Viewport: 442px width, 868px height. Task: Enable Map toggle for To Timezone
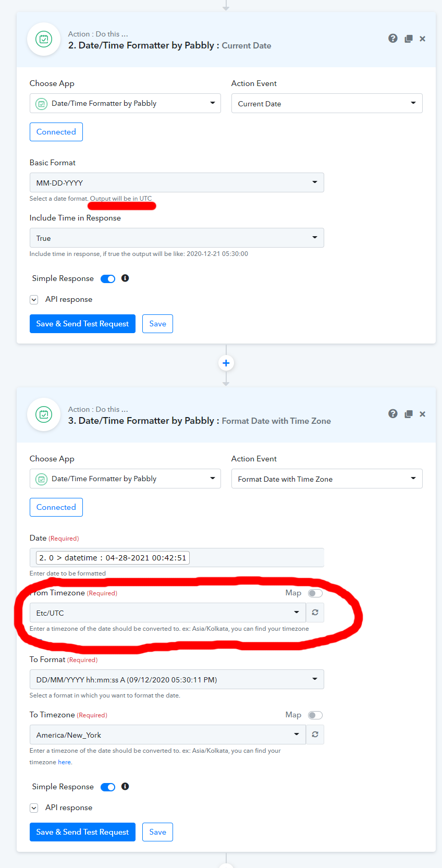tap(315, 715)
